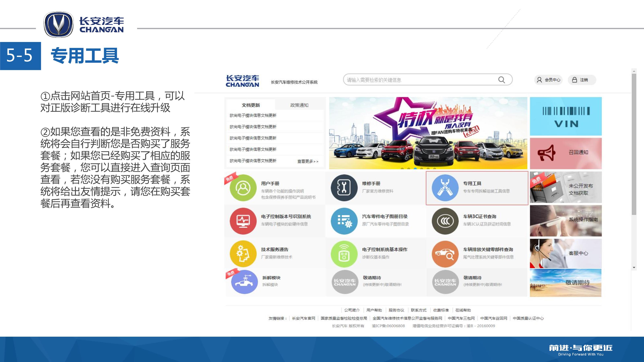Switch to the 政策通知 tab
The image size is (644, 362).
click(x=299, y=105)
